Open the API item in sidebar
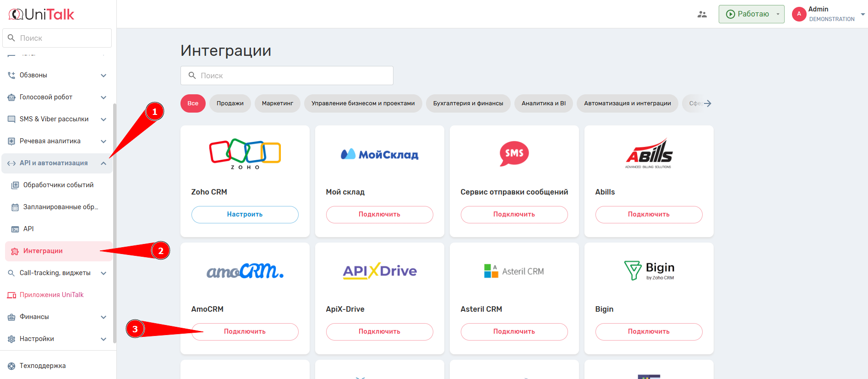 [28, 229]
